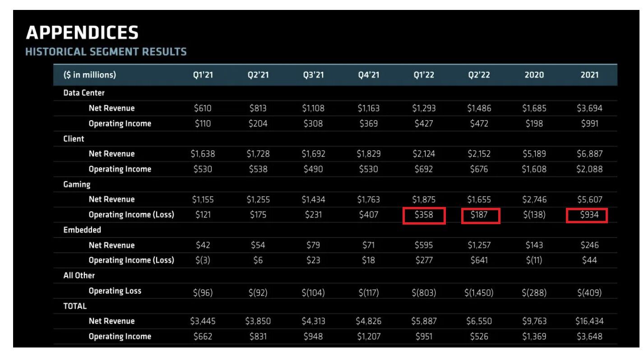Click the red-boxed 2021 Gaming $934 value
Viewport: 644px width, 352px height.
[x=587, y=215]
